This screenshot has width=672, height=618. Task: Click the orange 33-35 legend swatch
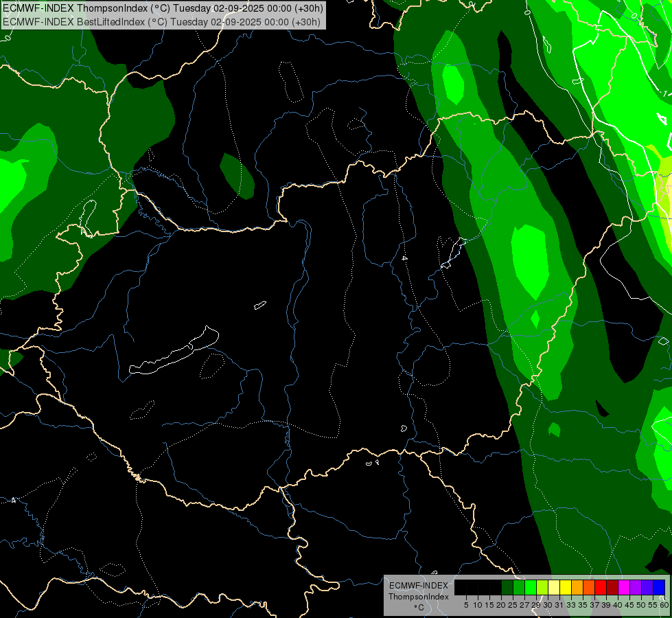pos(577,588)
